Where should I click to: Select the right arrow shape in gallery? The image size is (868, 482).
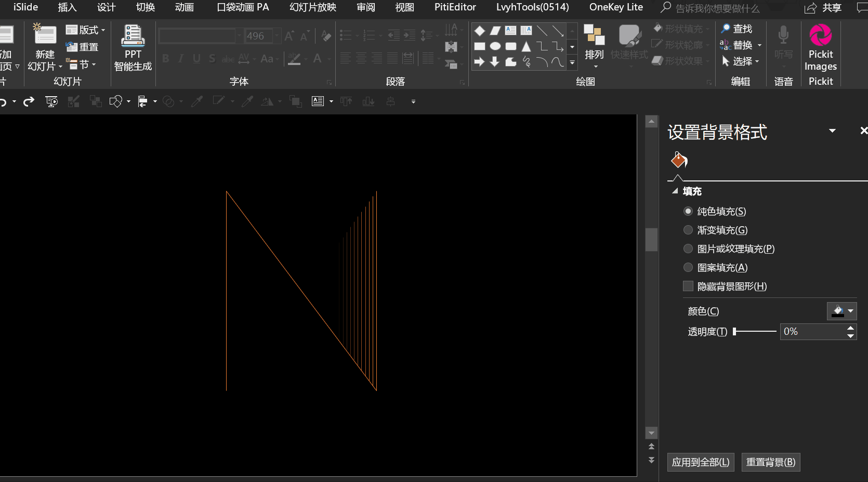(479, 62)
